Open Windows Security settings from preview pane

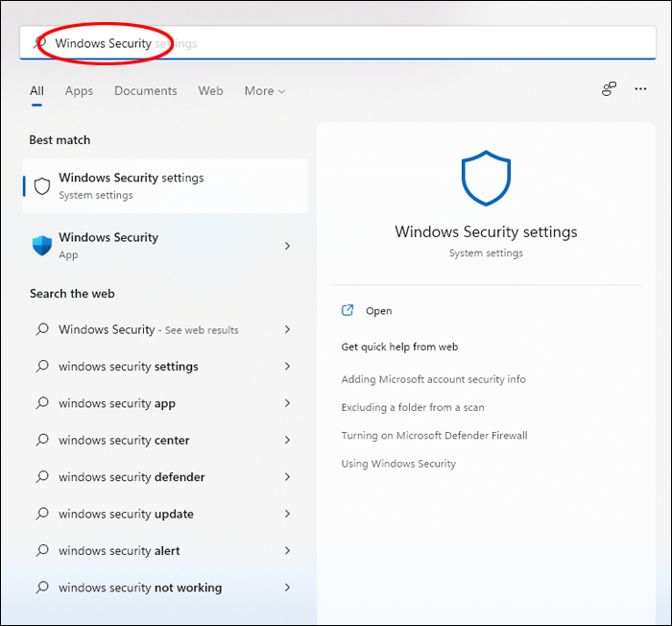coord(378,311)
